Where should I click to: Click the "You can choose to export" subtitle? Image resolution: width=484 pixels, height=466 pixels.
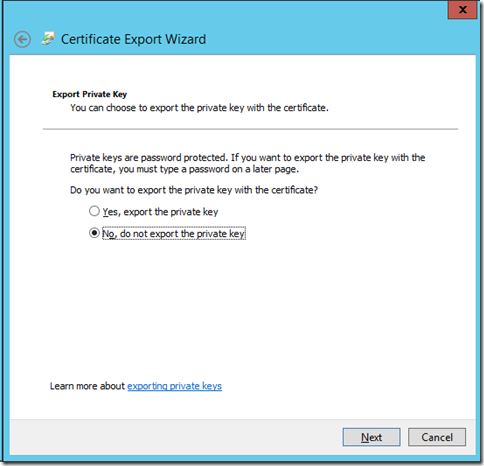coord(199,108)
